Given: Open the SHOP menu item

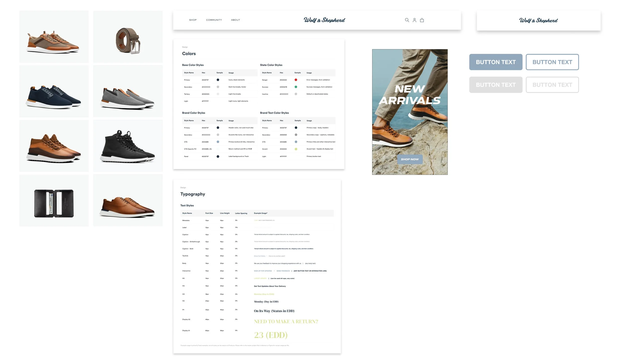Looking at the screenshot, I should pos(193,20).
